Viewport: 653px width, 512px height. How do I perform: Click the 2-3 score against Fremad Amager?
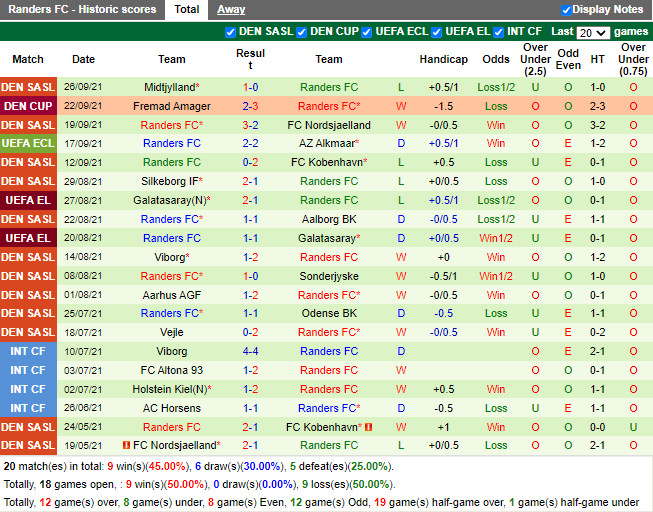point(250,106)
